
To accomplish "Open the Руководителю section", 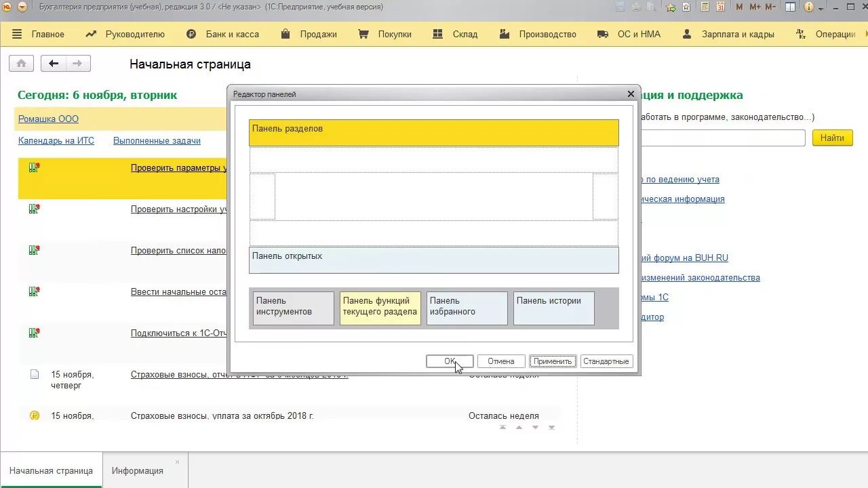I will coord(125,34).
